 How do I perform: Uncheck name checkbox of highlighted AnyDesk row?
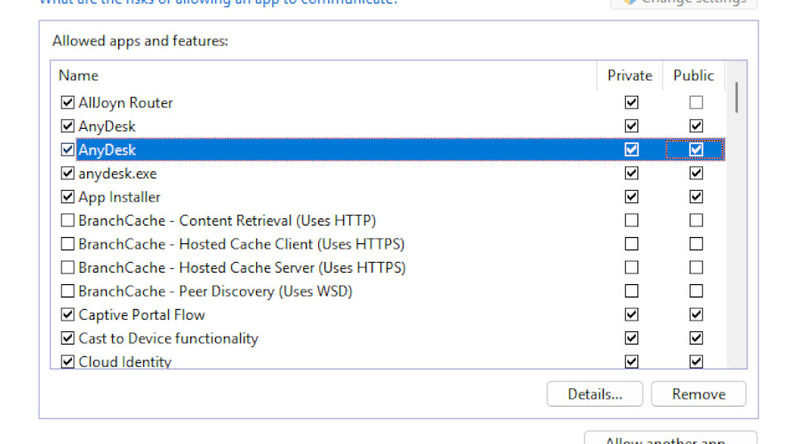tap(67, 150)
